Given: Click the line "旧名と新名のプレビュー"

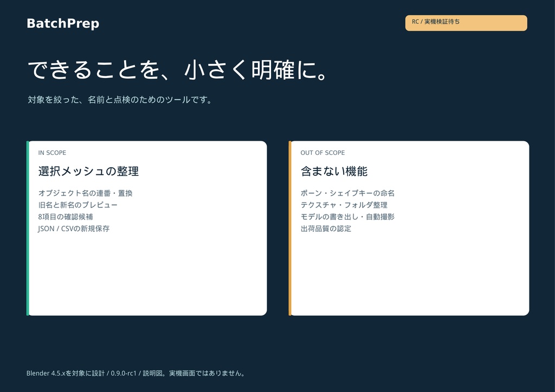Looking at the screenshot, I should [x=78, y=205].
